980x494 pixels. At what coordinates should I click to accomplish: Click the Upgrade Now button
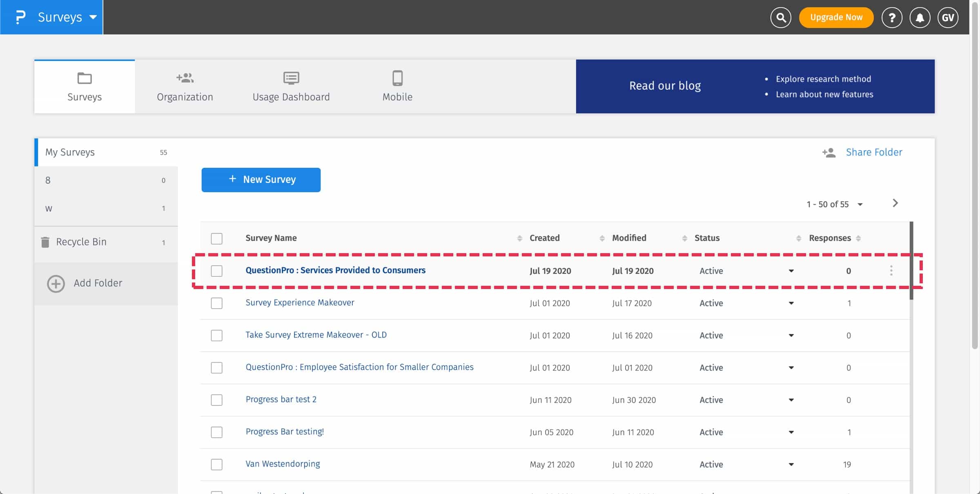(x=836, y=18)
